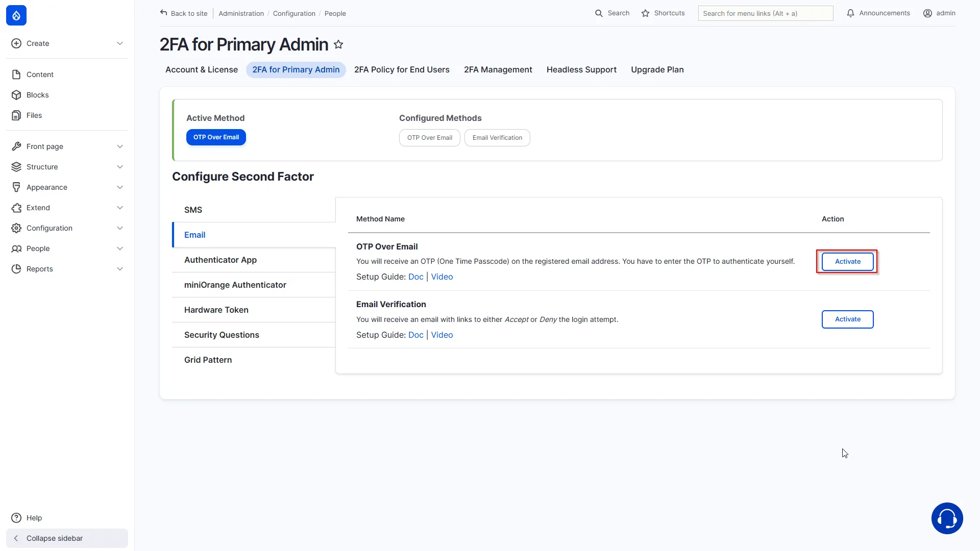The height and width of the screenshot is (551, 980).
Task: Expand the People chevron
Action: [120, 248]
